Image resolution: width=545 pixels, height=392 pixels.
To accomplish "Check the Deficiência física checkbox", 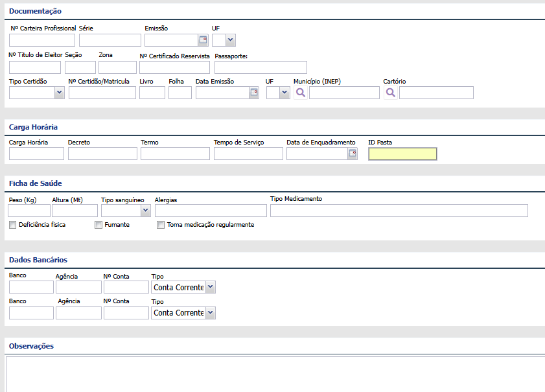I will click(x=13, y=225).
